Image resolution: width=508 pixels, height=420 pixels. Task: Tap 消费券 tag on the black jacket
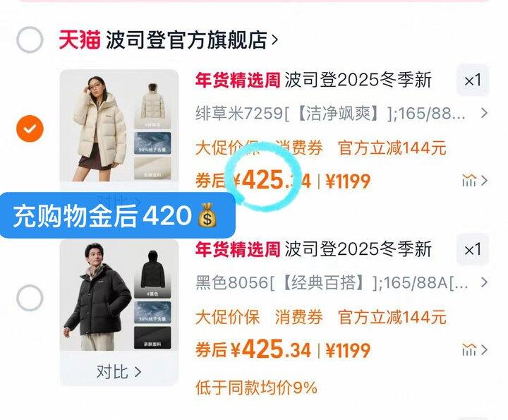(298, 317)
